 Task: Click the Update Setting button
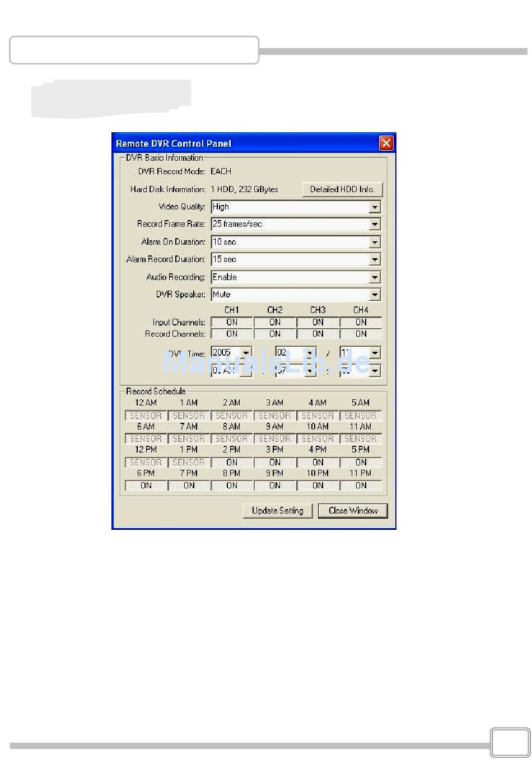[x=278, y=511]
